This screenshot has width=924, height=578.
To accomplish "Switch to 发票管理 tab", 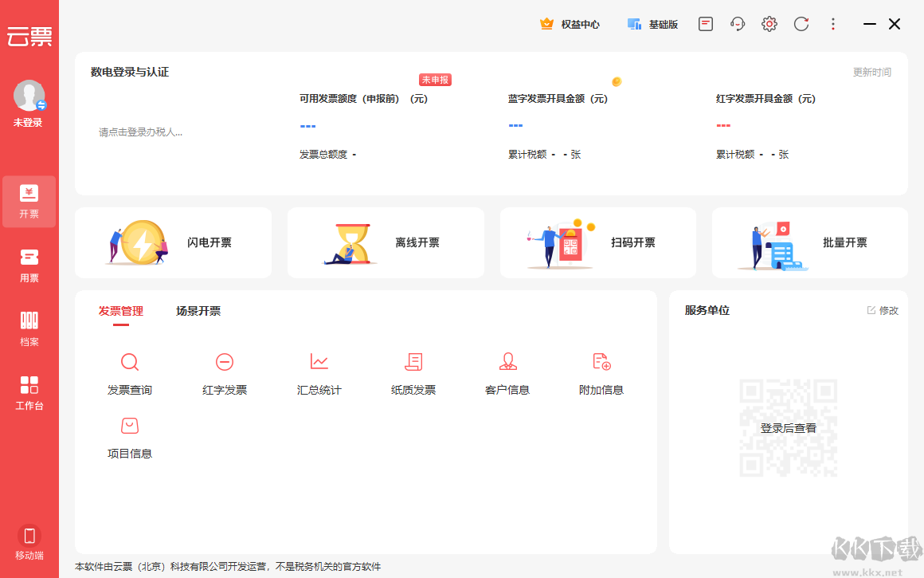I will [121, 311].
